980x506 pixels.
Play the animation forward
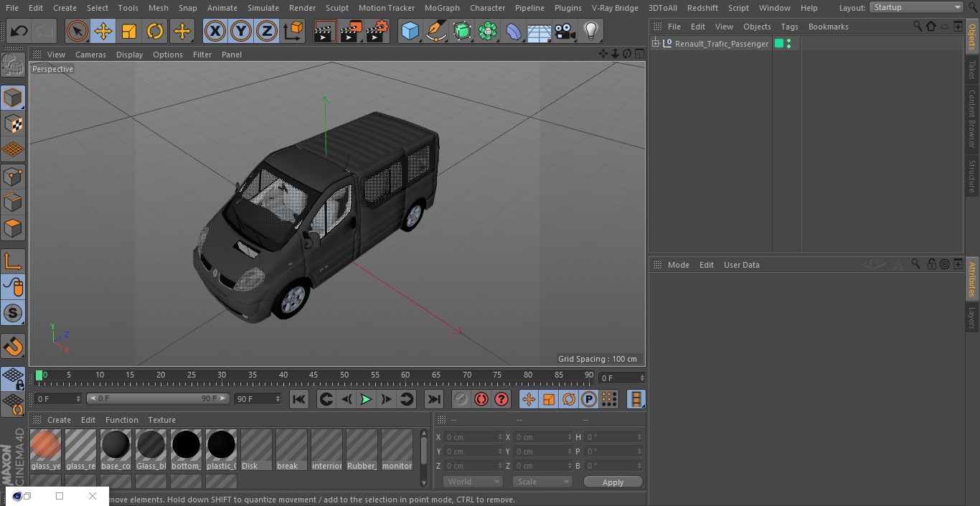[x=366, y=399]
